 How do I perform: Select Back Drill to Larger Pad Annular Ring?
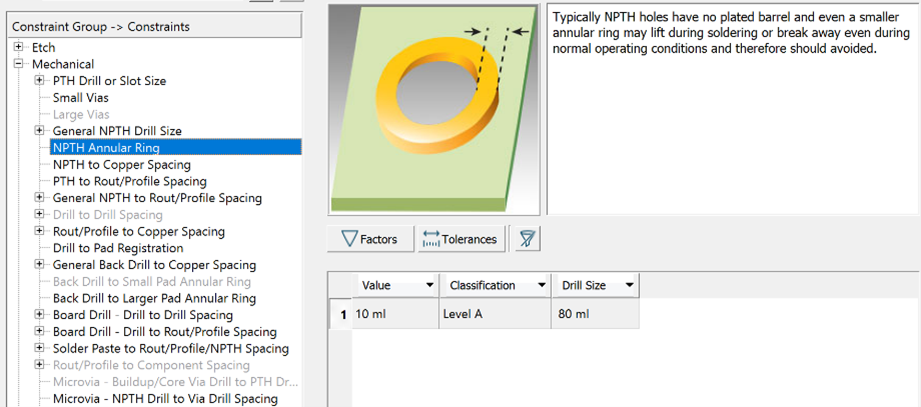[154, 298]
